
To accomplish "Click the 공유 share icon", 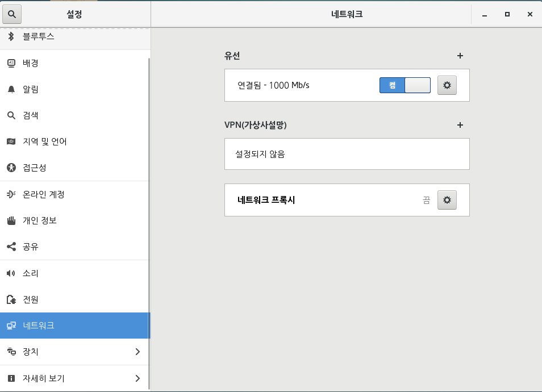I will tap(11, 247).
